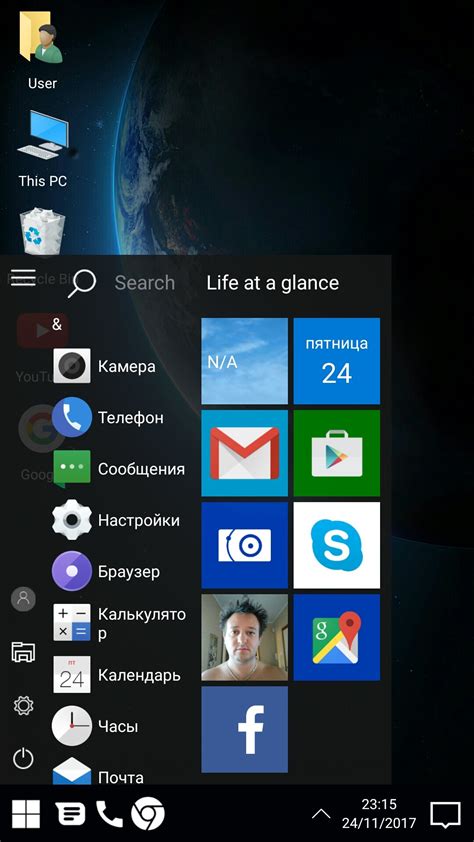The width and height of the screenshot is (474, 842).
Task: Expand the system tray up arrow
Action: (x=321, y=814)
